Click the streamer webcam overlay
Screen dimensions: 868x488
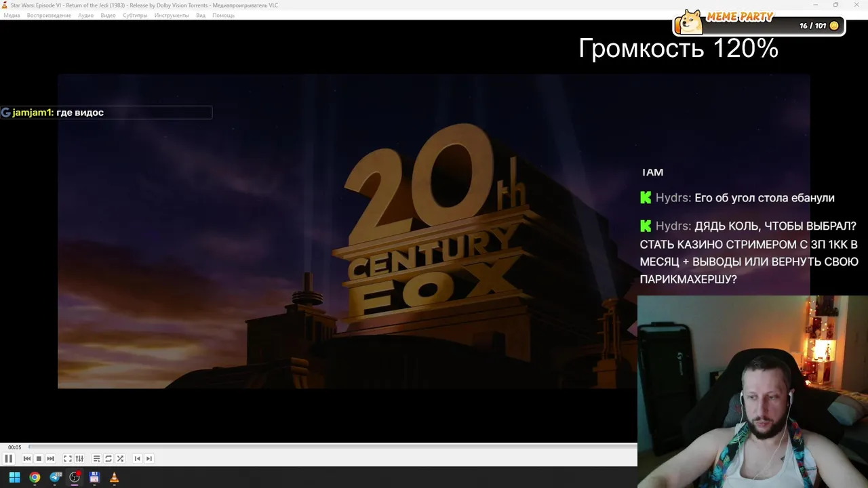tap(753, 391)
